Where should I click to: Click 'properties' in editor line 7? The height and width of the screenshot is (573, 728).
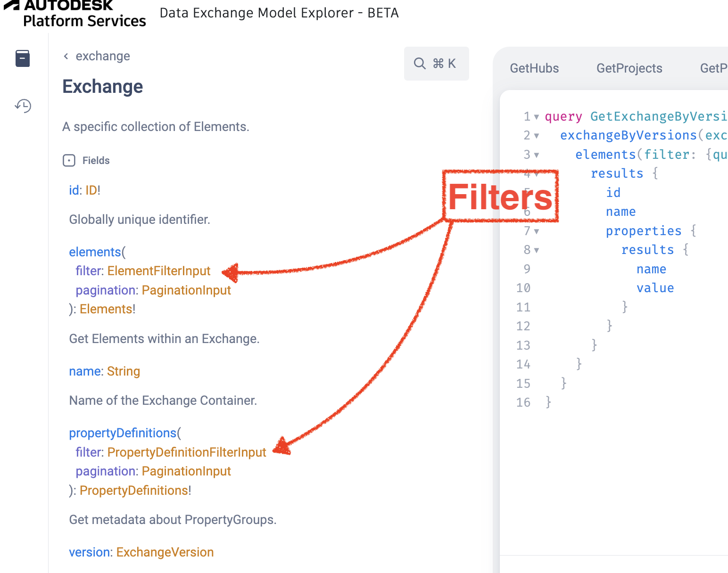tap(644, 231)
